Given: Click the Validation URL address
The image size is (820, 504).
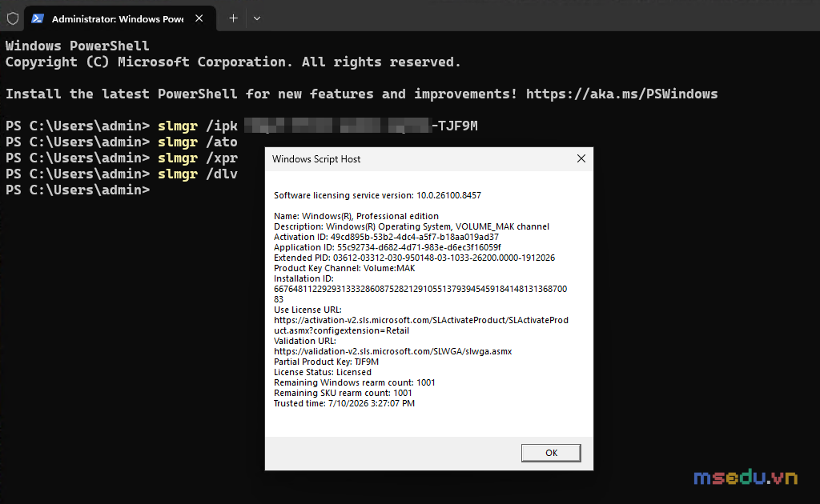Looking at the screenshot, I should 392,351.
